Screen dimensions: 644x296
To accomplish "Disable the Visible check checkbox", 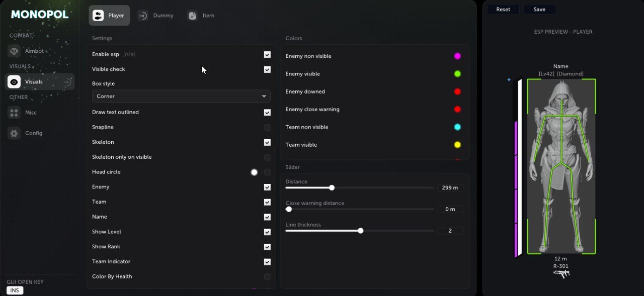I will click(x=267, y=69).
